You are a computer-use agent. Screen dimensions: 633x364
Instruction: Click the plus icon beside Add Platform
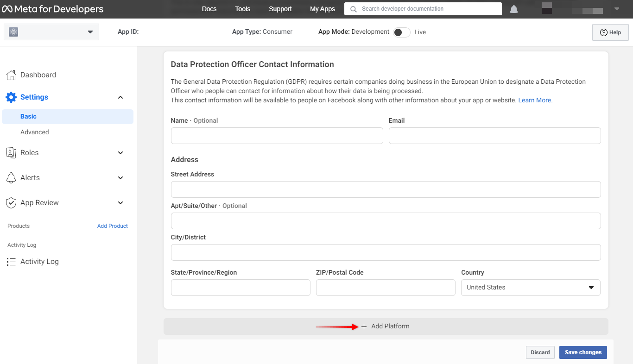pyautogui.click(x=364, y=326)
